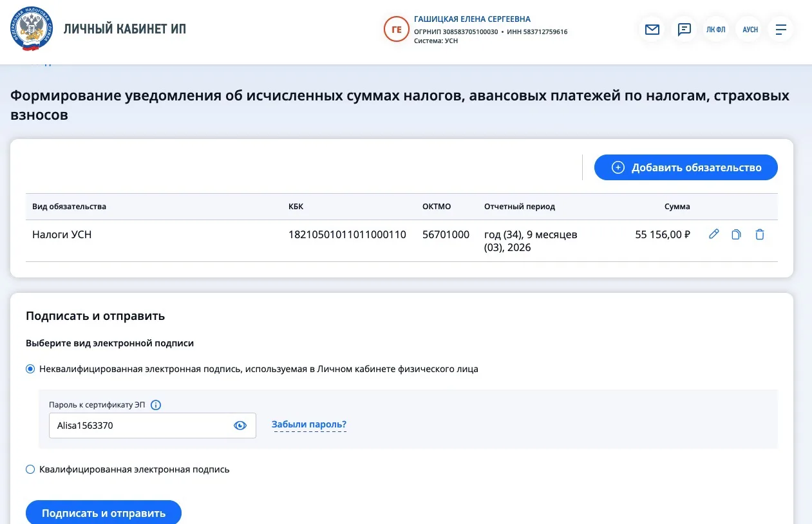The height and width of the screenshot is (524, 812).
Task: Open the mail envelope icon
Action: pos(652,30)
